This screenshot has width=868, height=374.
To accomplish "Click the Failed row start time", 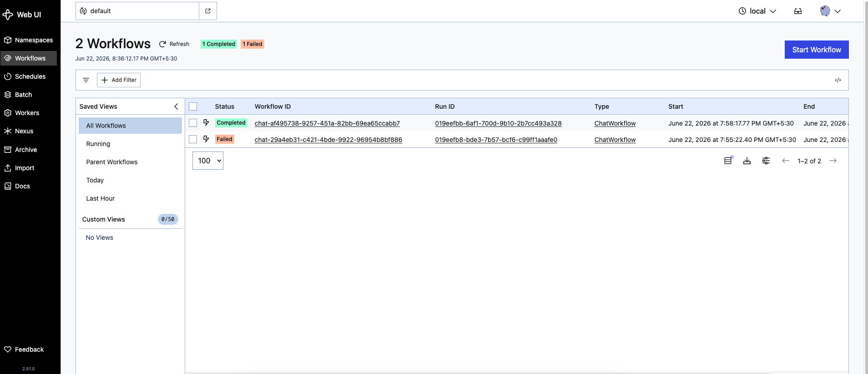I will pos(732,140).
